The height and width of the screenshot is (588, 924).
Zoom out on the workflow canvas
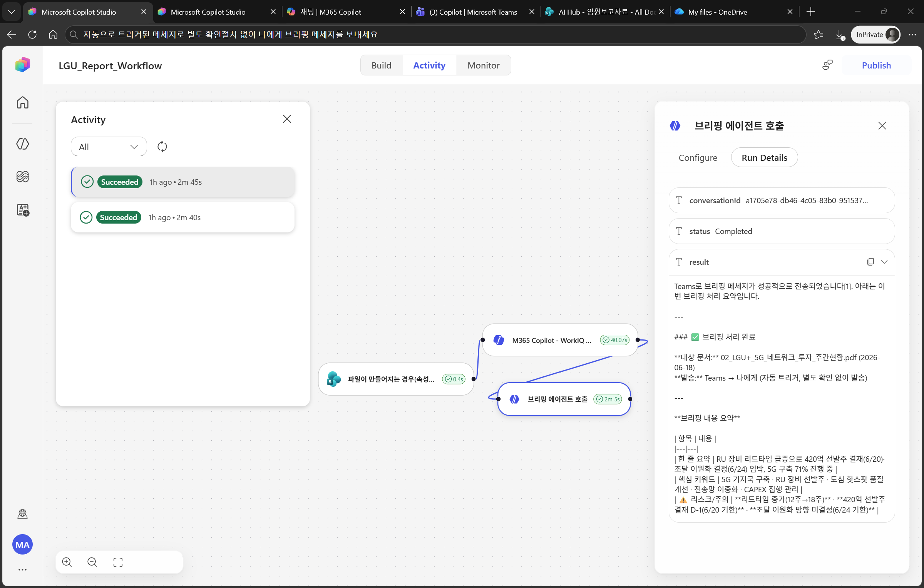pyautogui.click(x=92, y=562)
